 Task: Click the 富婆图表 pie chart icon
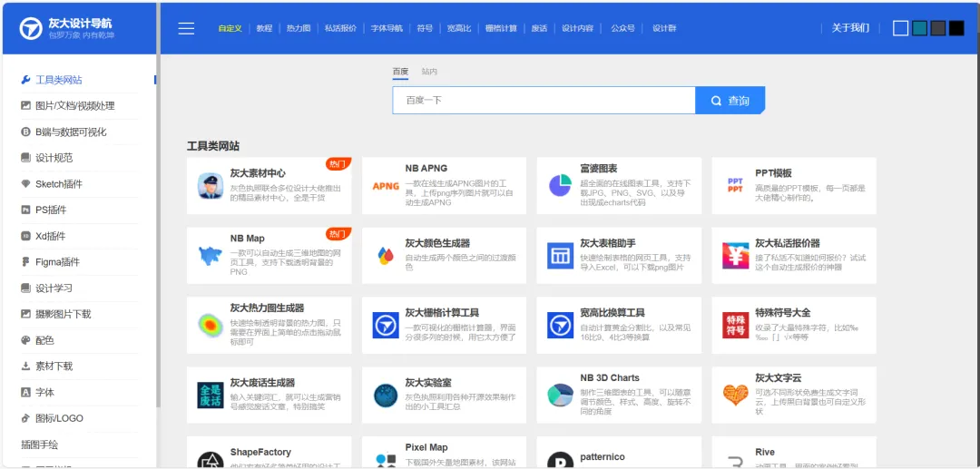[x=561, y=185]
